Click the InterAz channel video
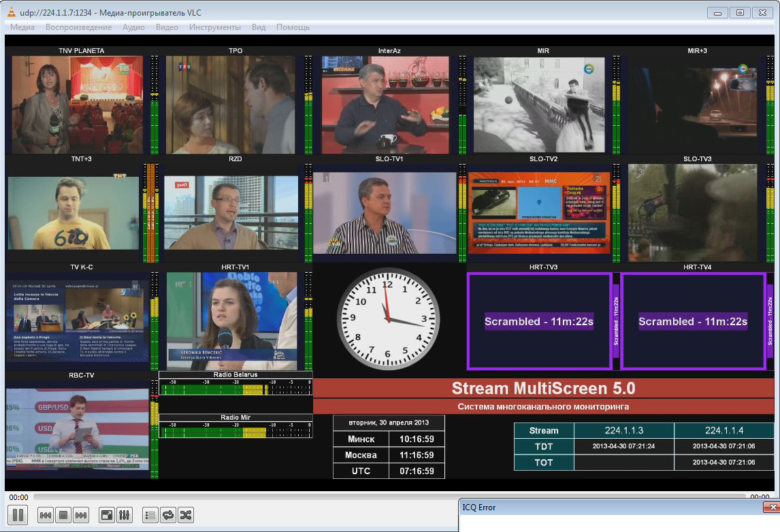Image resolution: width=780 pixels, height=532 pixels. pyautogui.click(x=385, y=104)
